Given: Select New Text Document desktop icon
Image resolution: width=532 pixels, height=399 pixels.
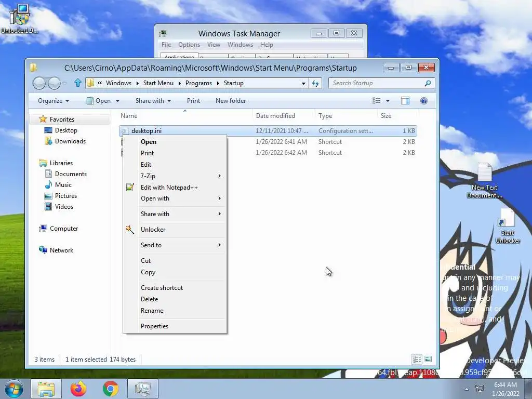Looking at the screenshot, I should (x=485, y=180).
